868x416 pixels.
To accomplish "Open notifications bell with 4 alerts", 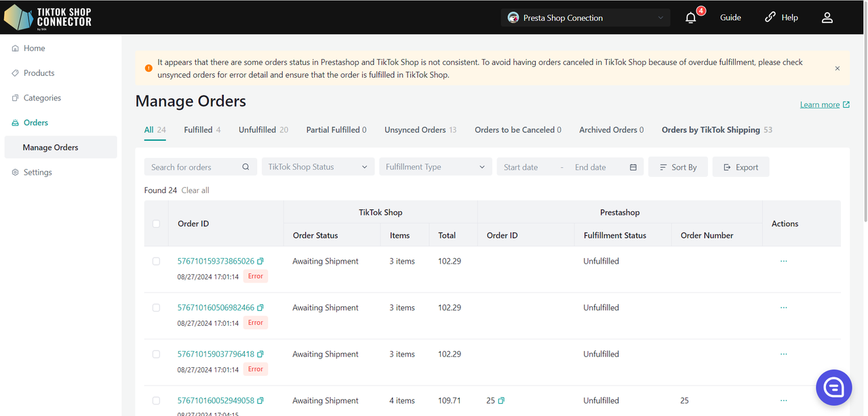I will coord(691,18).
